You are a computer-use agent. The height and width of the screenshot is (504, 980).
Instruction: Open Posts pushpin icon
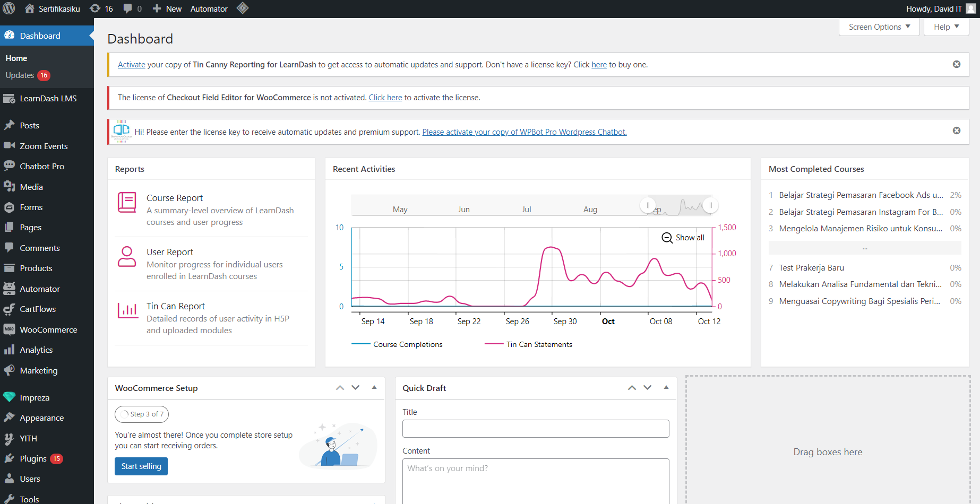(9, 125)
